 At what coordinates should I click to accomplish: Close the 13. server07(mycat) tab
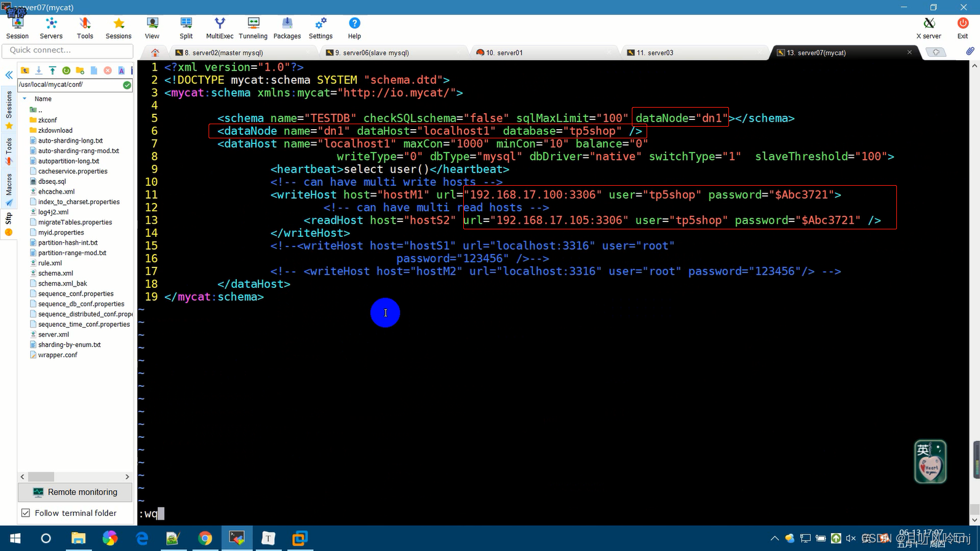click(x=909, y=52)
